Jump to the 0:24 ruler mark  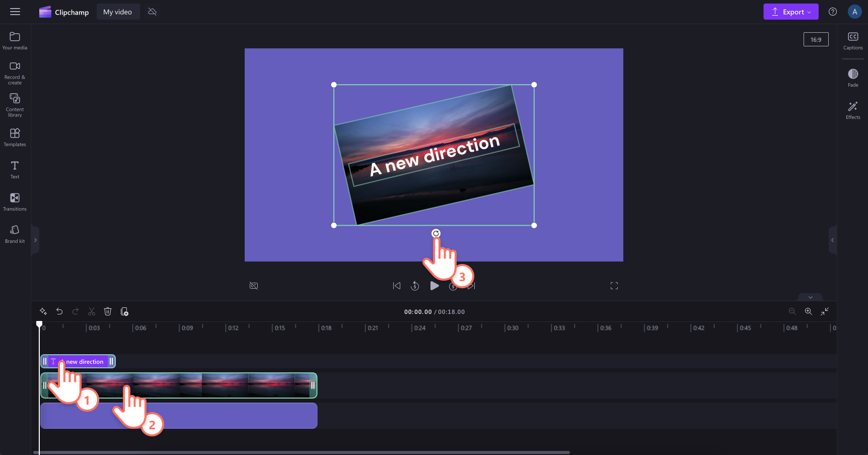(x=419, y=328)
